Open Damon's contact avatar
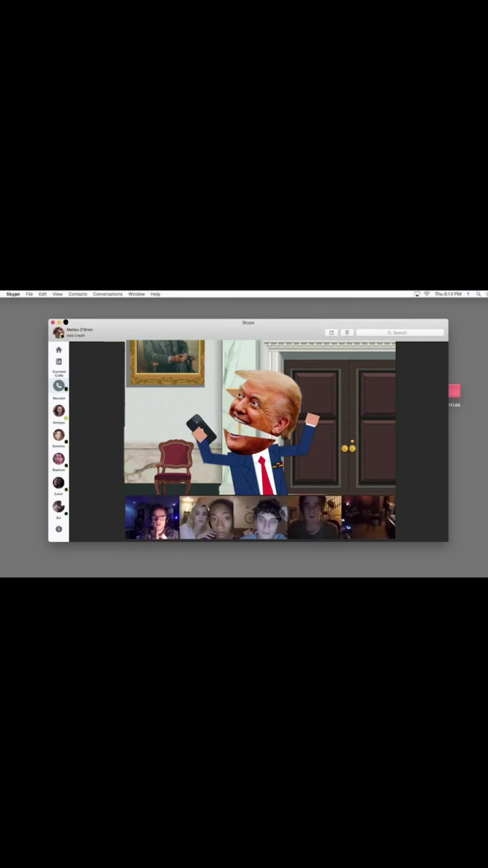Image resolution: width=488 pixels, height=868 pixels. pyautogui.click(x=59, y=459)
